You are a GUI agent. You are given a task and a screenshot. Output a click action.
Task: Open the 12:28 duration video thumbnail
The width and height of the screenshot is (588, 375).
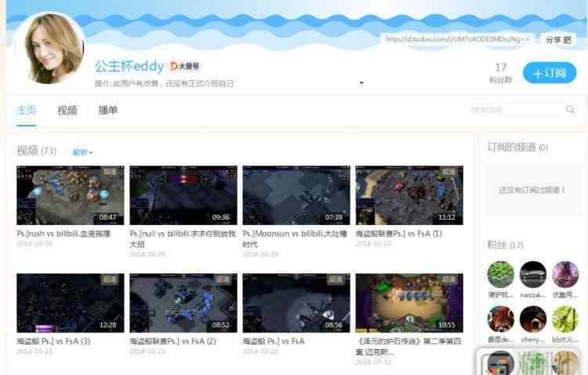[x=70, y=303]
